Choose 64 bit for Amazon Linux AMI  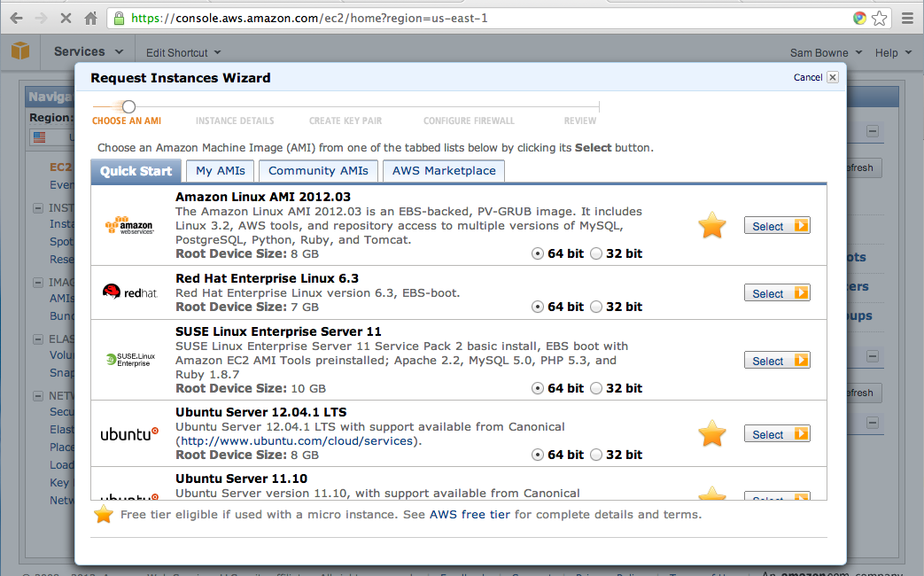tap(538, 253)
